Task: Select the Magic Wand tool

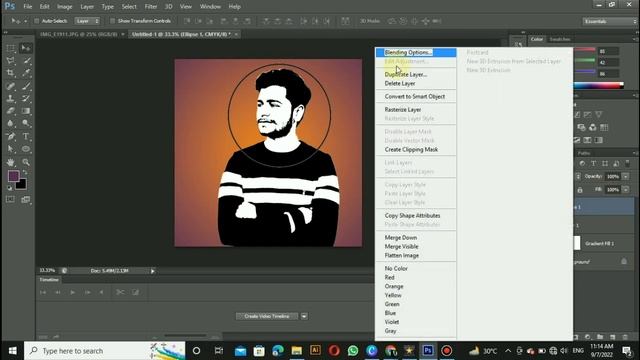Action: click(x=26, y=61)
